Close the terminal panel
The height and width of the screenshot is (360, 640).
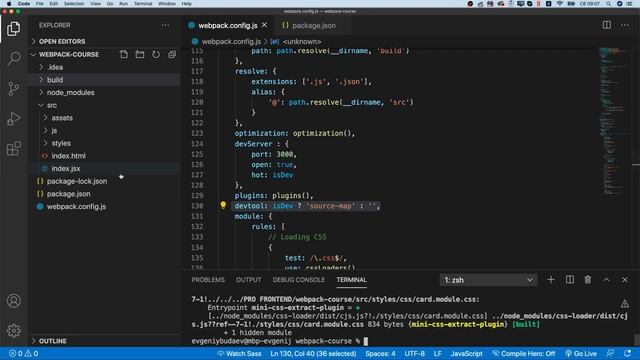click(624, 280)
